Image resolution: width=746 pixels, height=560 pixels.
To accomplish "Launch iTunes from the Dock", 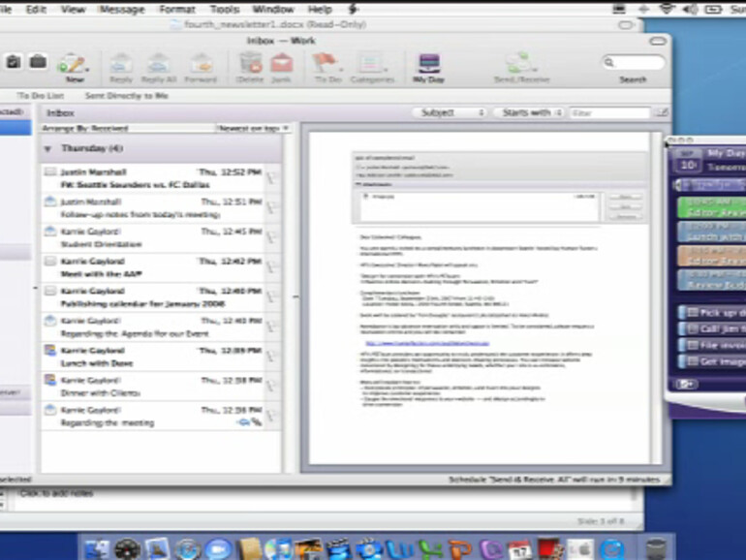I will 278,549.
